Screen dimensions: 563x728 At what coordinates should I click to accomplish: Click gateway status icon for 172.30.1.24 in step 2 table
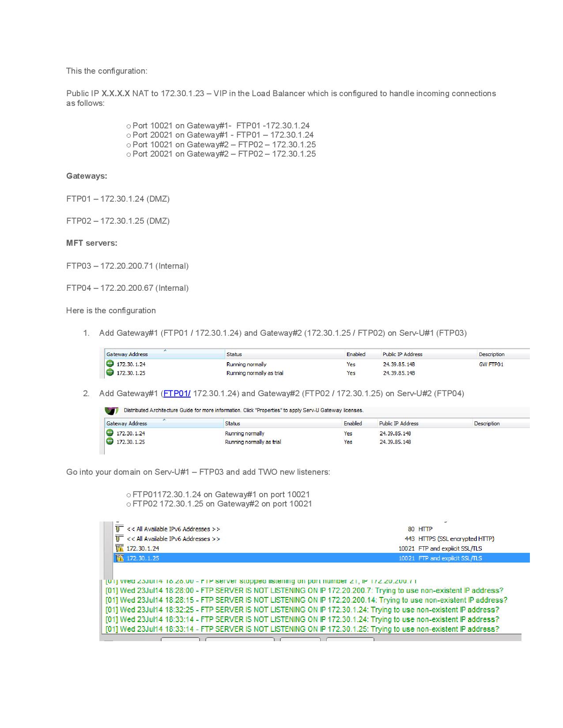[x=110, y=433]
